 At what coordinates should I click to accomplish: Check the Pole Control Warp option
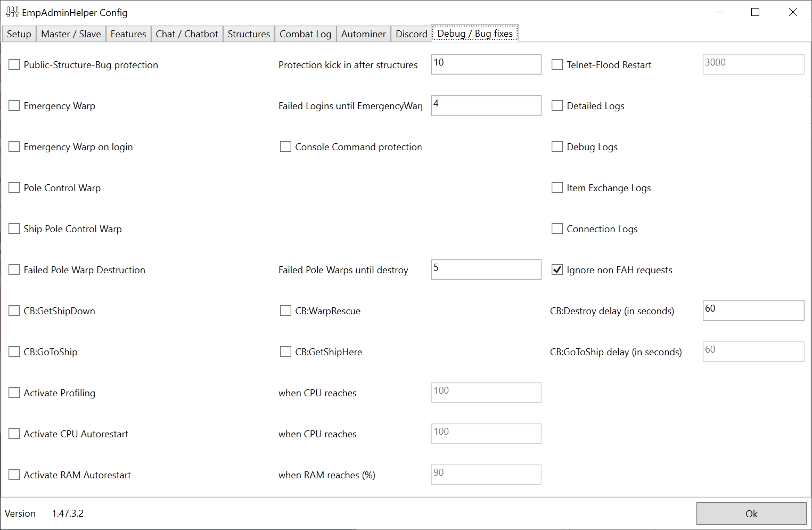pyautogui.click(x=14, y=187)
